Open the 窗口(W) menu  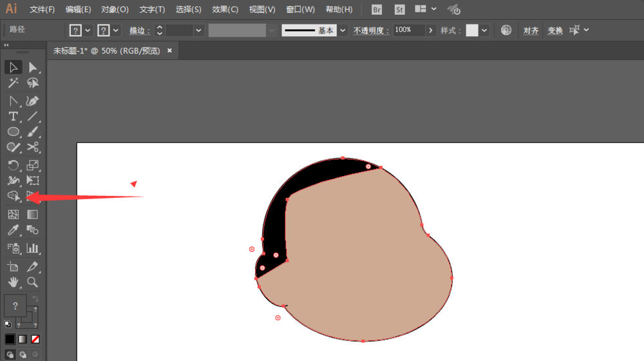(300, 10)
